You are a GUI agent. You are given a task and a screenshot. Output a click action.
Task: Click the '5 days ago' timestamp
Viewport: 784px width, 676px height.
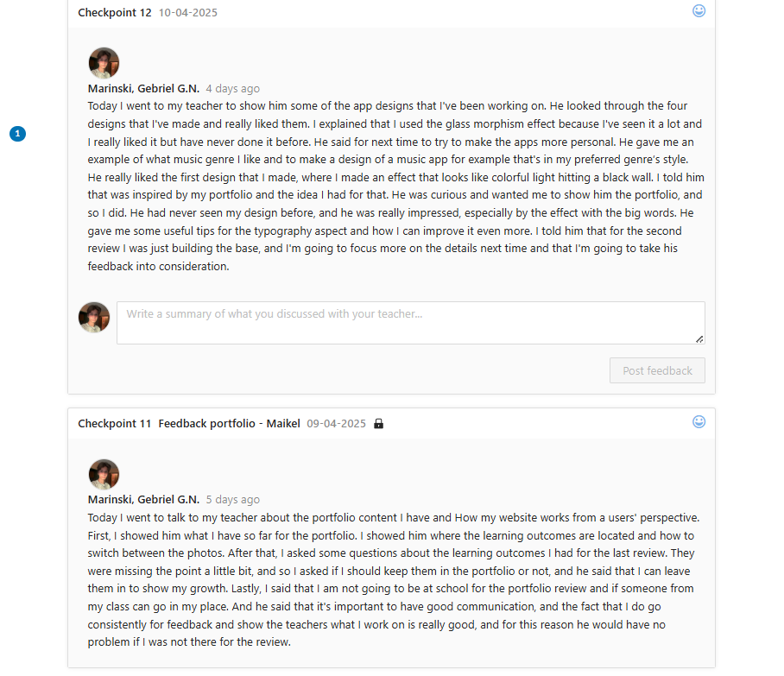click(x=232, y=500)
